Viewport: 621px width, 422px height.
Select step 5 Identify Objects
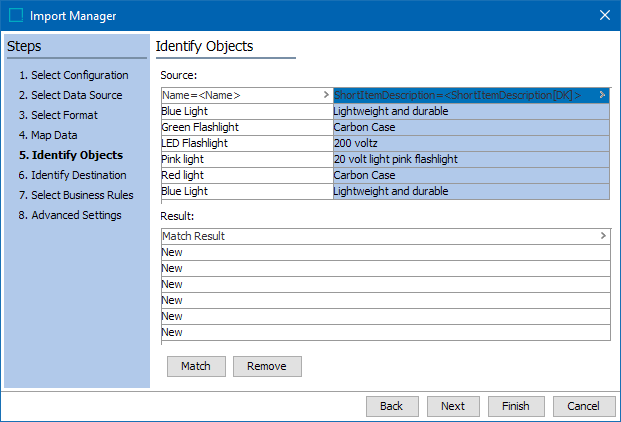pos(71,155)
